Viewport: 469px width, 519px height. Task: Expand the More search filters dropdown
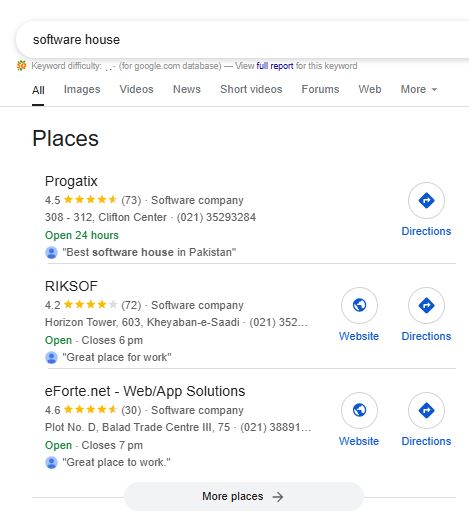(419, 89)
